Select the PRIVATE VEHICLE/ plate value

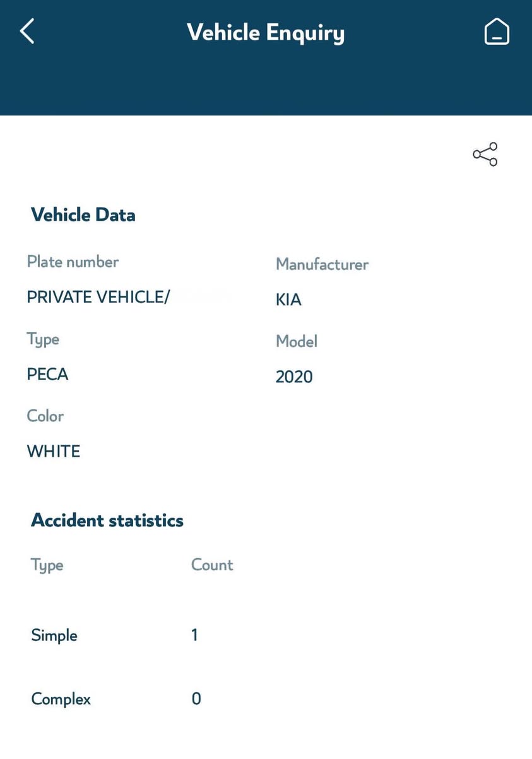pos(98,297)
